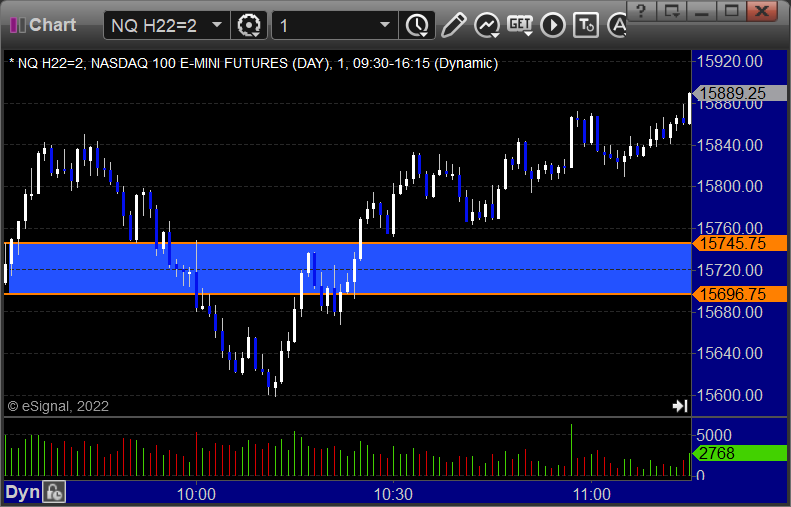Click the 5000 volume axis label

tap(714, 435)
